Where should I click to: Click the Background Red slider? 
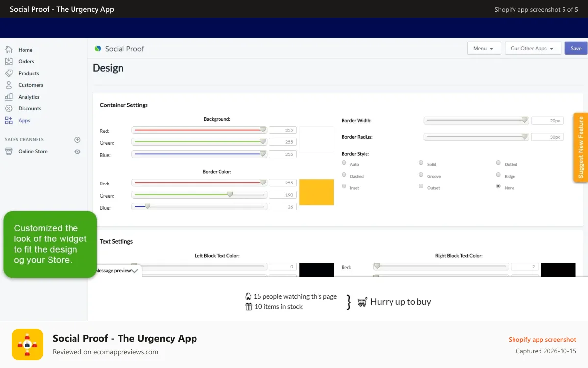[199, 130]
